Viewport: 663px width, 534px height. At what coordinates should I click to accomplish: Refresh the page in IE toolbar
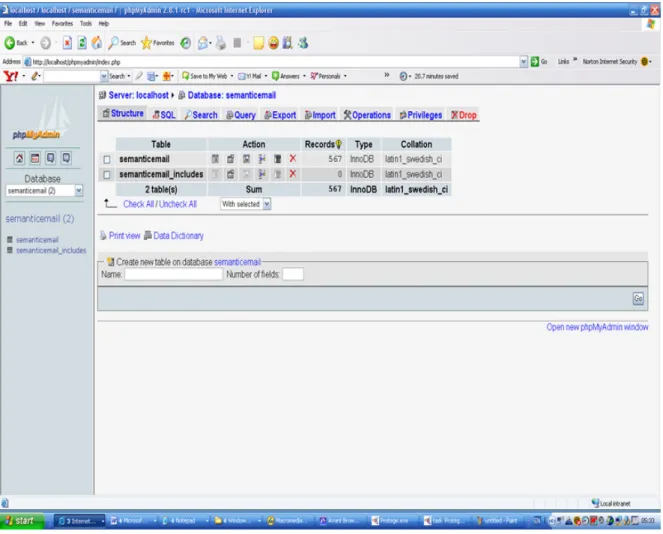82,43
